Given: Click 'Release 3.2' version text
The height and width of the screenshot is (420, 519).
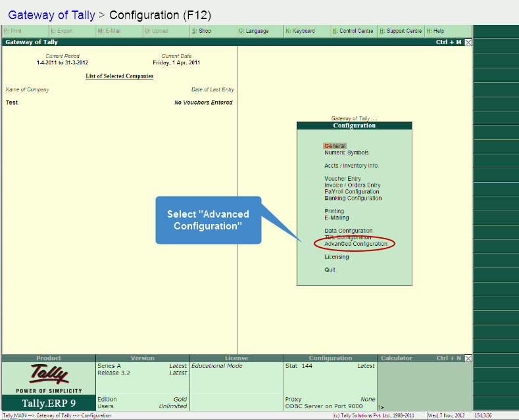Looking at the screenshot, I should coord(114,373).
